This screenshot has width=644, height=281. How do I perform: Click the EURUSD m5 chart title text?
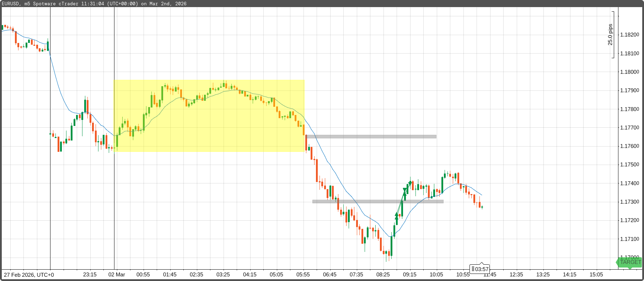[94, 4]
